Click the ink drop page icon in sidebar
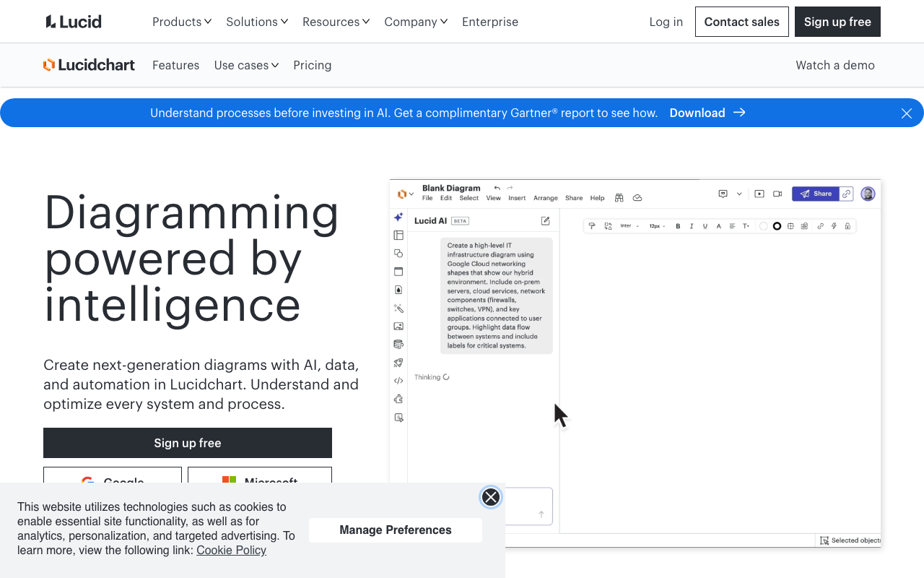The image size is (924, 578). coord(398,290)
